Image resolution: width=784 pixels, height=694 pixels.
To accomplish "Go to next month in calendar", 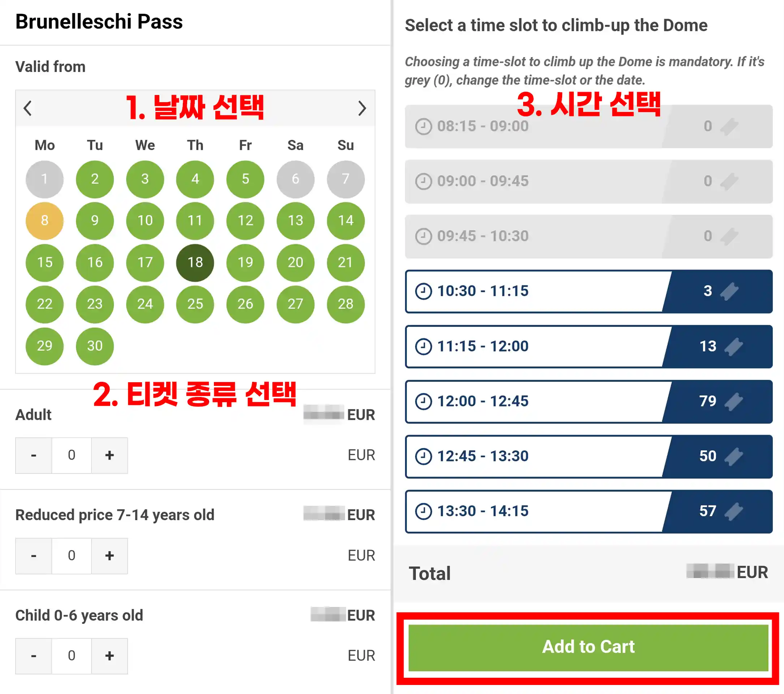I will point(362,108).
